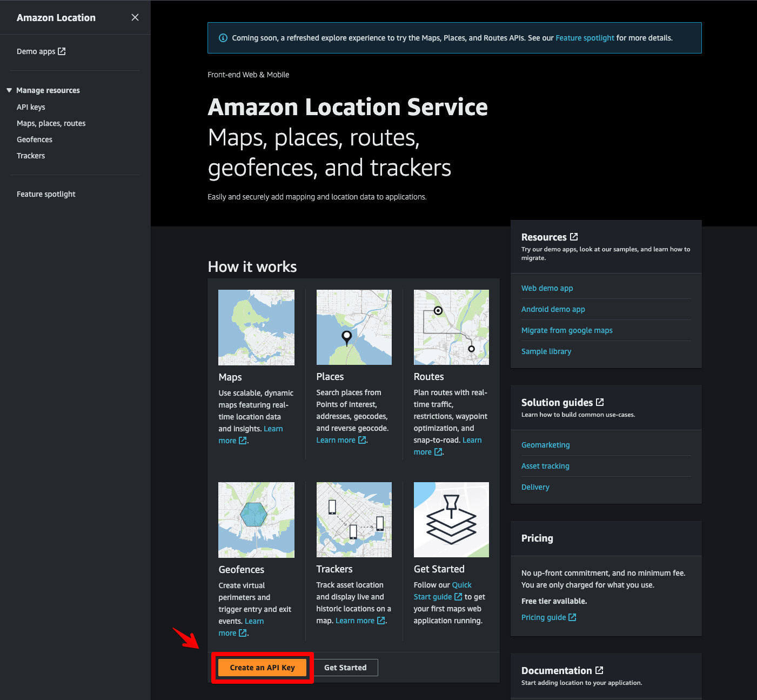The image size is (757, 700).
Task: Click external-link icon in Routes description
Action: tap(438, 452)
